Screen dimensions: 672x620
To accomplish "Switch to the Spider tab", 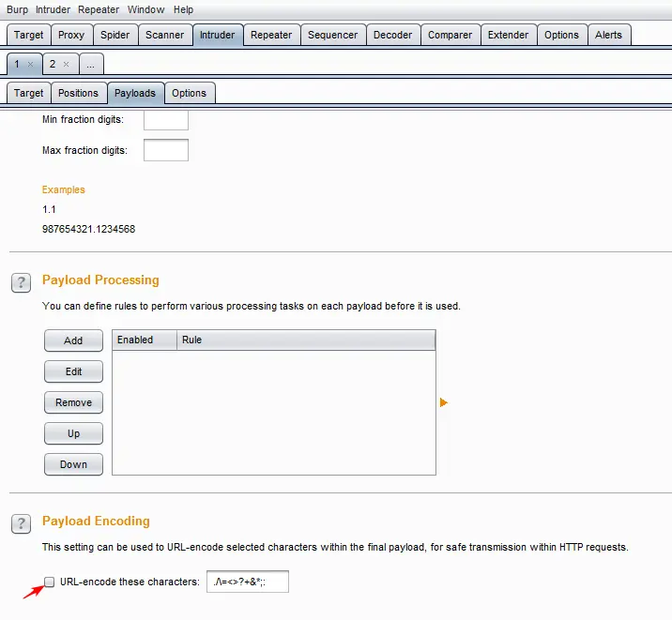I will pyautogui.click(x=115, y=35).
